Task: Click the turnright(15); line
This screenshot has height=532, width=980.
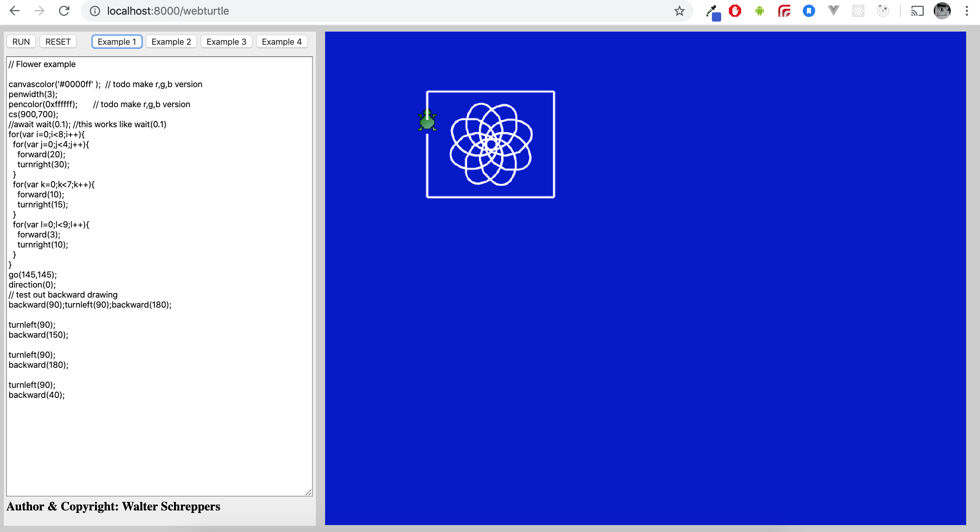Action: (x=43, y=204)
